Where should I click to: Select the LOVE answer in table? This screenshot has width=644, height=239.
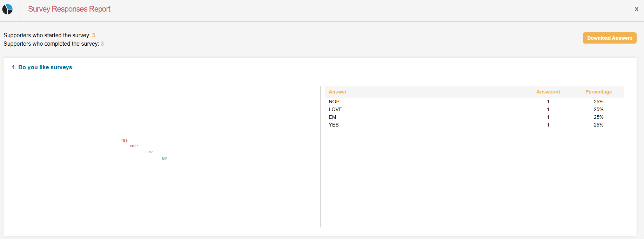335,109
